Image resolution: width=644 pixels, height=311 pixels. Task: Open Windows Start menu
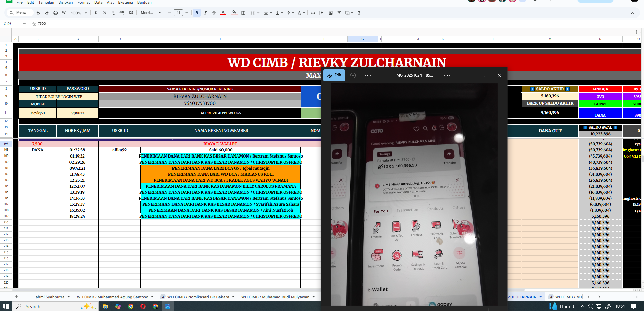pos(6,306)
